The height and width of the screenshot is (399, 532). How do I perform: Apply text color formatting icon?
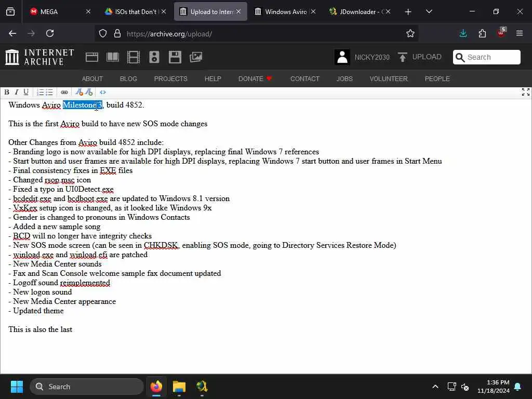(79, 92)
